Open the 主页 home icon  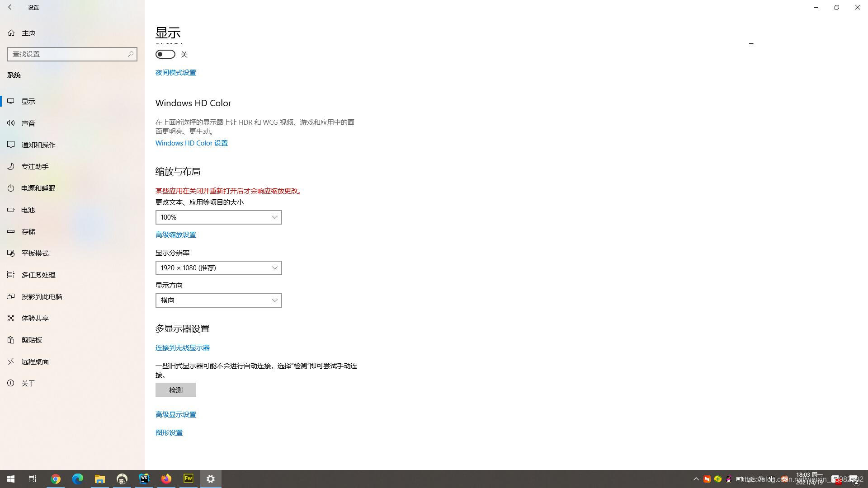click(x=11, y=33)
